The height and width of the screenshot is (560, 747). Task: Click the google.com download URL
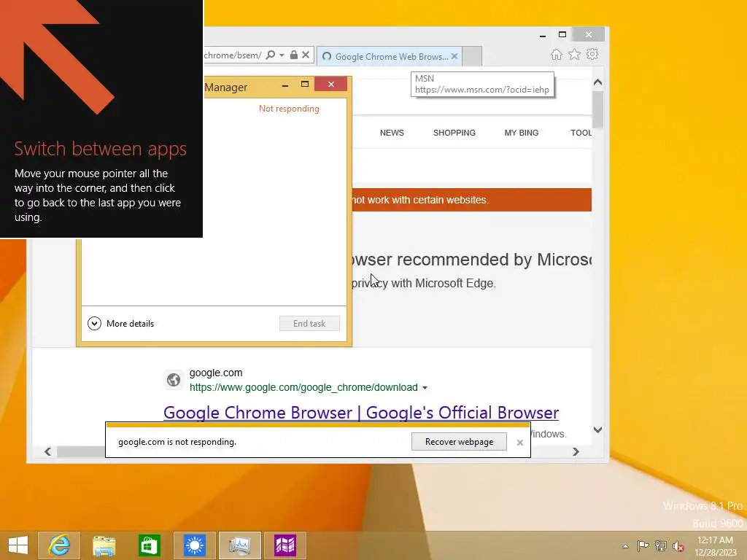(303, 387)
